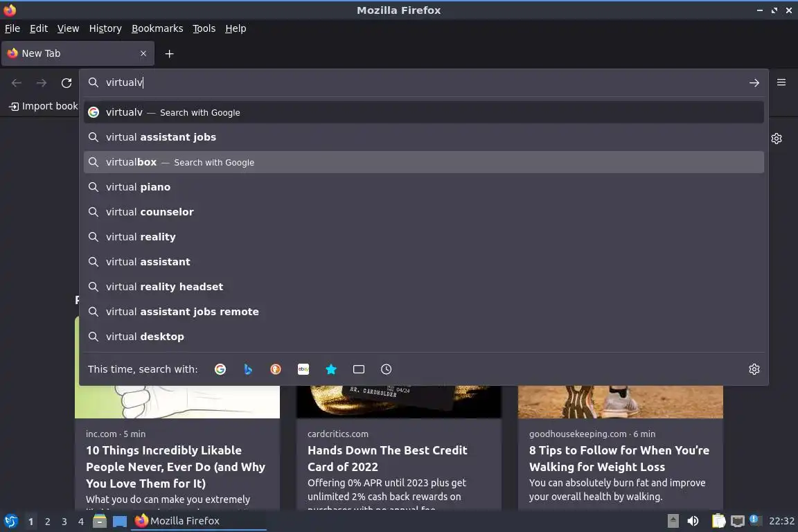The image size is (798, 532).
Task: Close the New Tab tab
Action: click(143, 53)
